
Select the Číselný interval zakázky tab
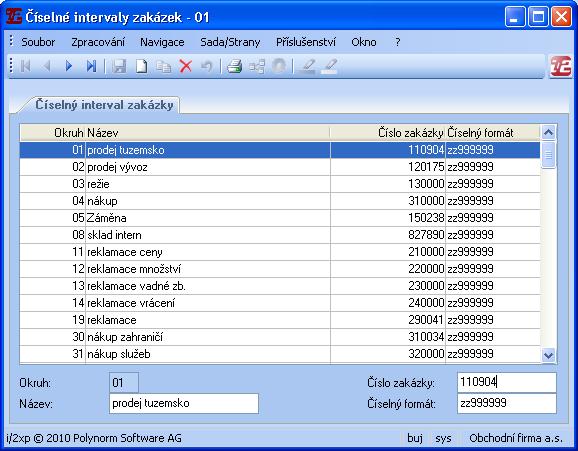(104, 105)
